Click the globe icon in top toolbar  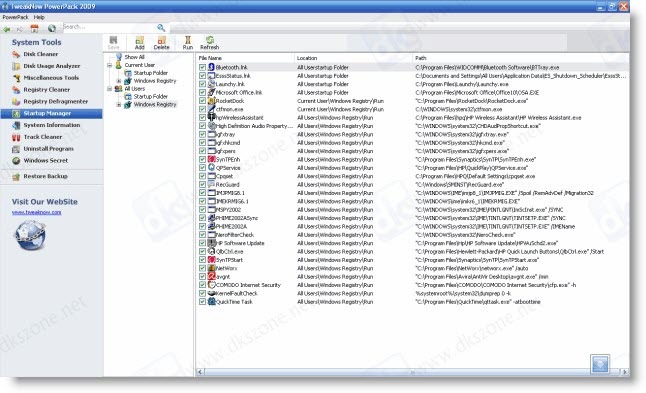(x=51, y=28)
